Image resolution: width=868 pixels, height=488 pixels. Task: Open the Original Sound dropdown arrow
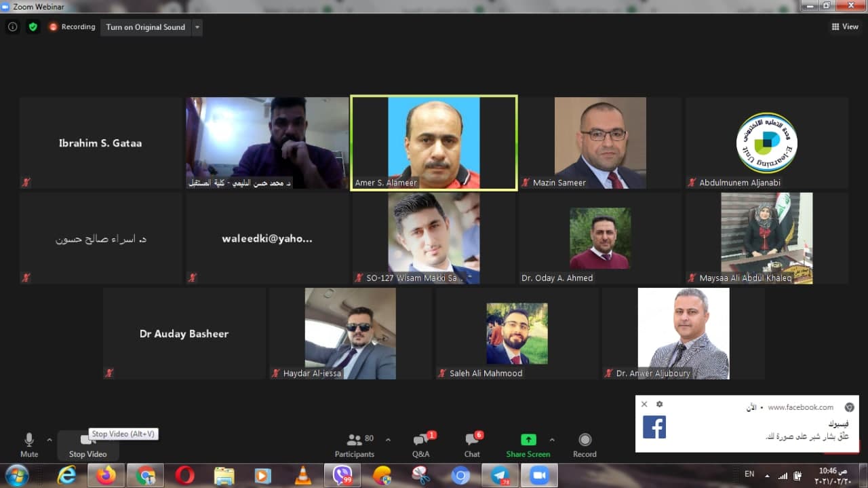point(197,27)
